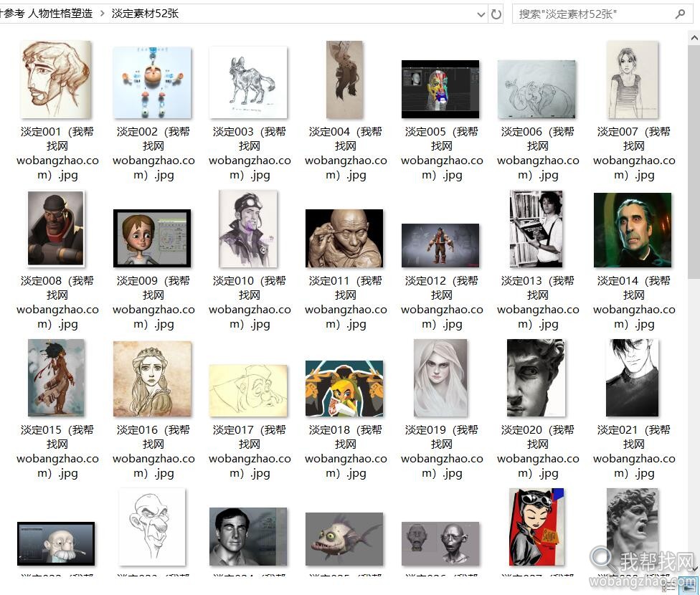This screenshot has width=700, height=595.
Task: Click the 淡定021 file name label
Action: pyautogui.click(x=634, y=452)
